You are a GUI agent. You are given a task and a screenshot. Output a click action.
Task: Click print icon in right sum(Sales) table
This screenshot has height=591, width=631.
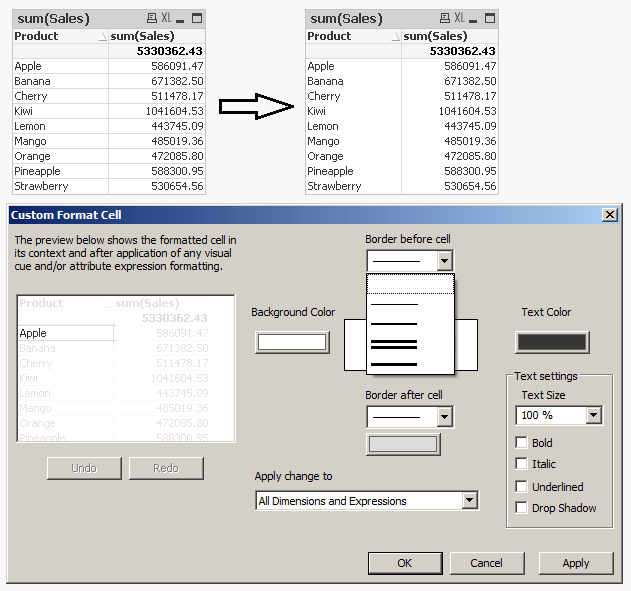click(x=445, y=18)
